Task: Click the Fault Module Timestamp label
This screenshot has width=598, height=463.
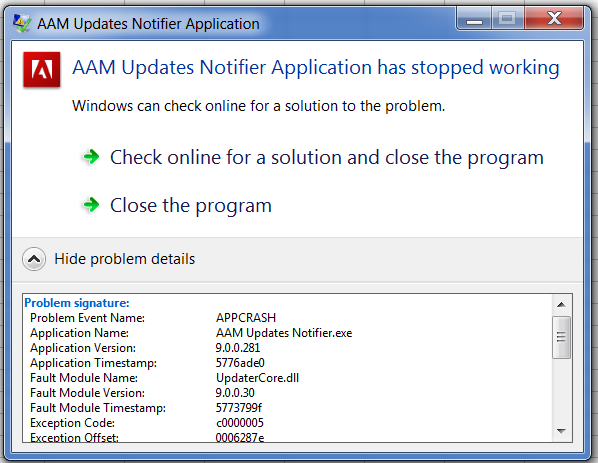Action: (x=98, y=408)
